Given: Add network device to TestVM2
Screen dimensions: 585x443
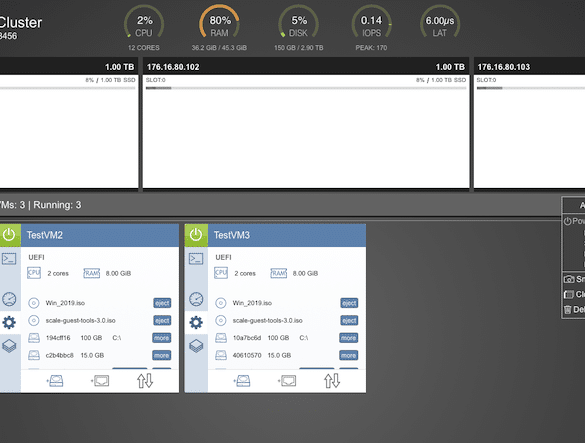Looking at the screenshot, I should (x=100, y=381).
